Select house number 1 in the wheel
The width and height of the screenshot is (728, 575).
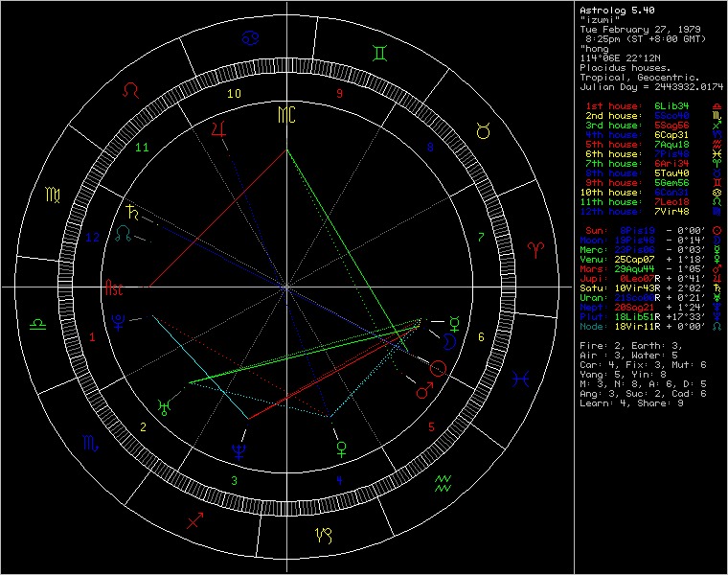pos(92,337)
